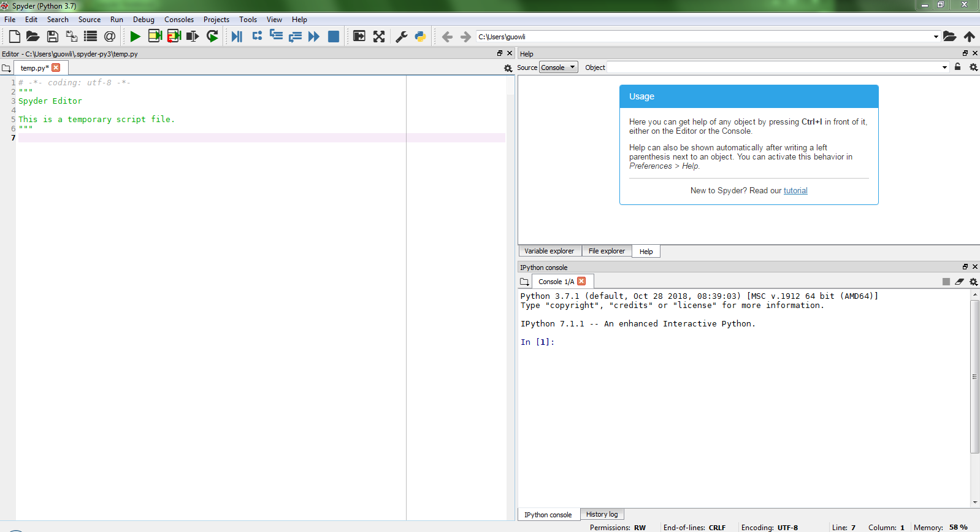Run selection or current line icon
The height and width of the screenshot is (532, 980).
[193, 37]
